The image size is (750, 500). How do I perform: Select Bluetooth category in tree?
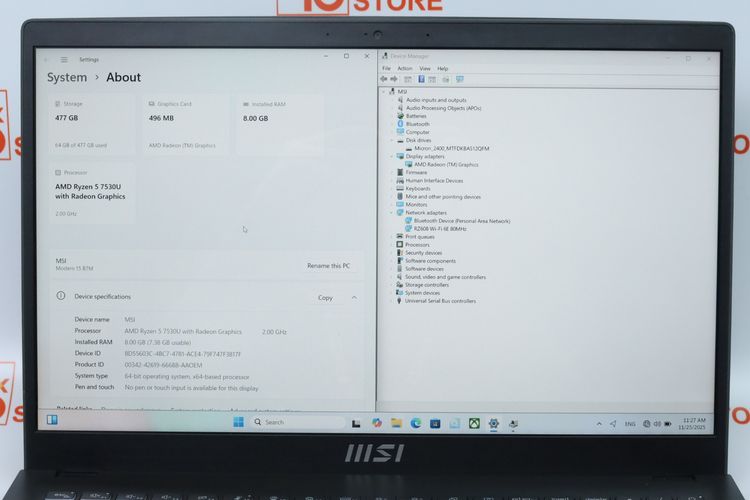[x=418, y=124]
